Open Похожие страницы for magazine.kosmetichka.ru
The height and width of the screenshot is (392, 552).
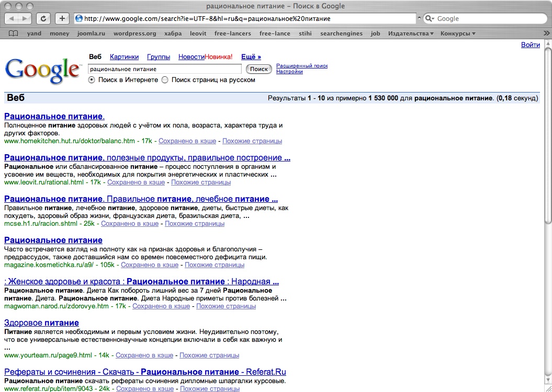point(215,265)
